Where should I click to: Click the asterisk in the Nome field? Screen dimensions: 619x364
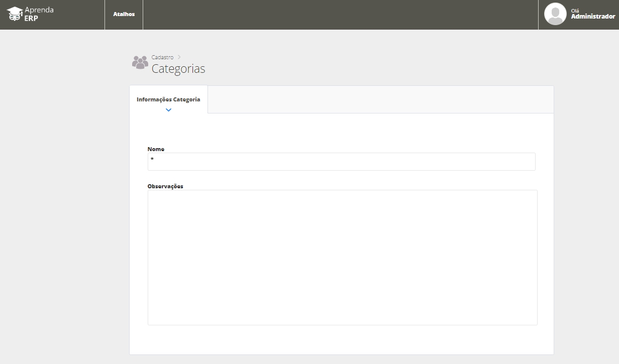pyautogui.click(x=152, y=160)
